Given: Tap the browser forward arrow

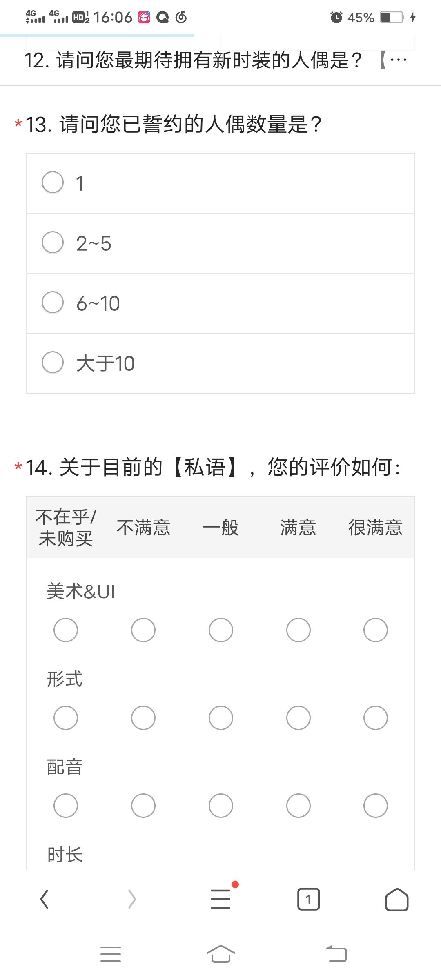Looking at the screenshot, I should (132, 899).
